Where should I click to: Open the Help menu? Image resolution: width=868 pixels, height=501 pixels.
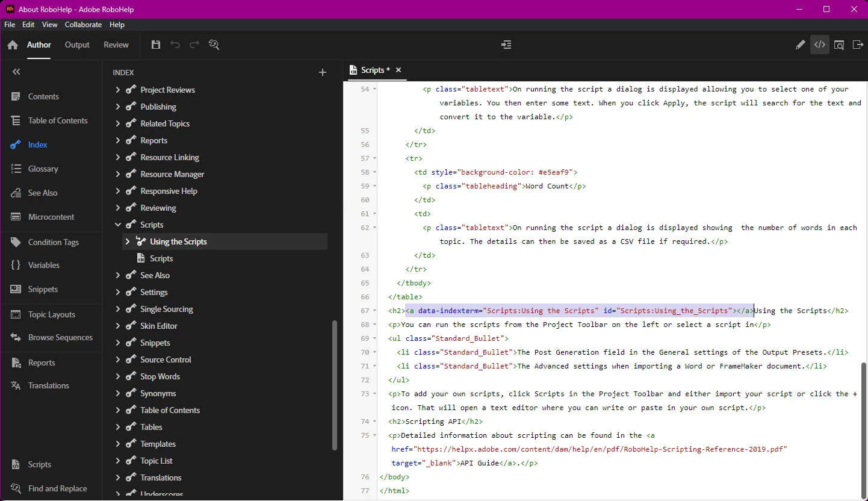(x=117, y=25)
